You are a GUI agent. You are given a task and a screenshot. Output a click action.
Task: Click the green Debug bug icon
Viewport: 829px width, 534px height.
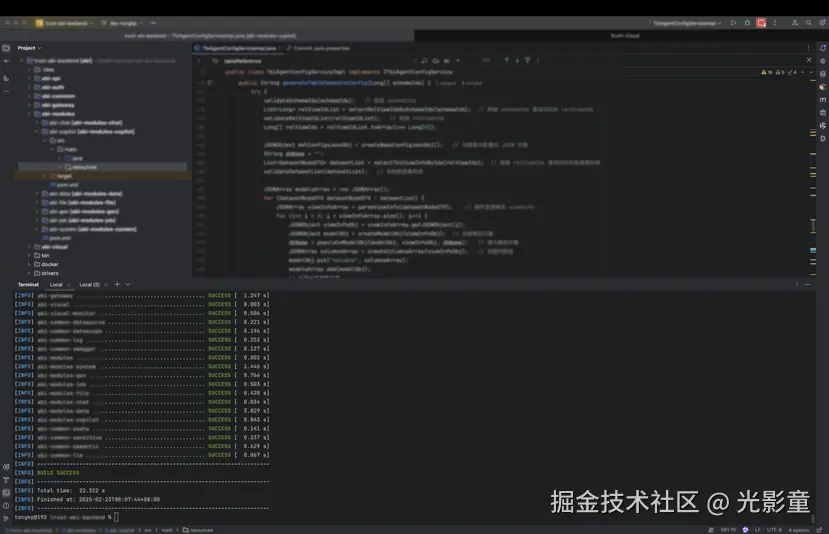[x=747, y=23]
